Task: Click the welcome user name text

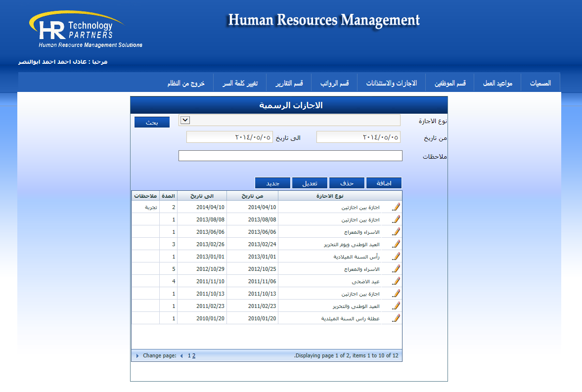Action: click(63, 62)
